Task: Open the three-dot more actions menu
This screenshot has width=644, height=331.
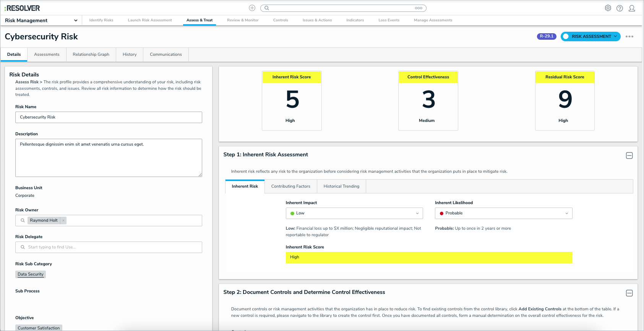Action: pos(629,37)
